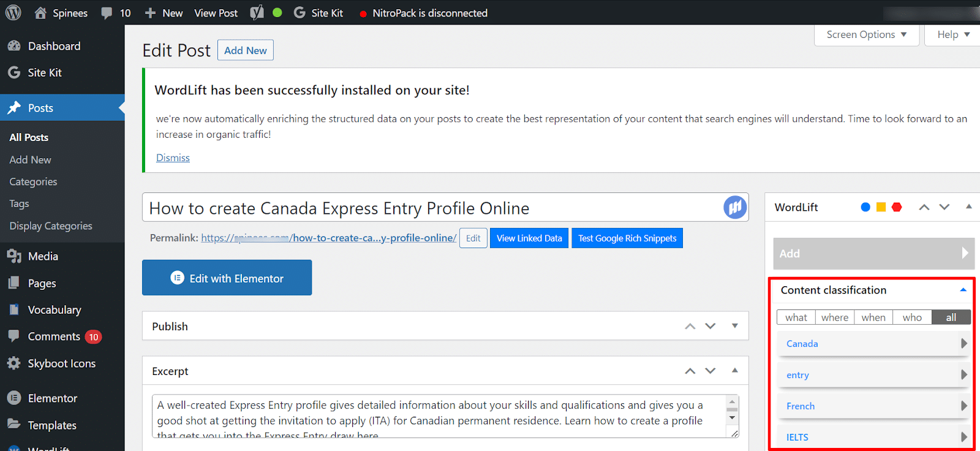This screenshot has width=980, height=451.
Task: Click the yellow square in WordLift panel
Action: [x=881, y=207]
